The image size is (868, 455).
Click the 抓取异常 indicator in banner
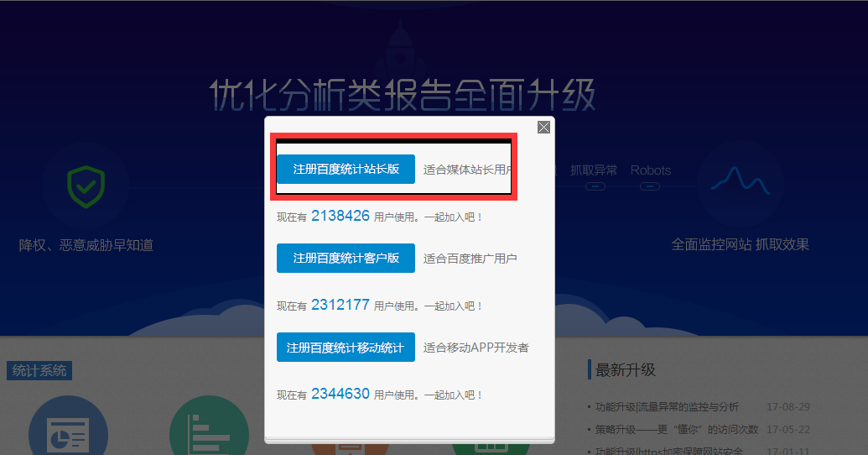coord(594,170)
